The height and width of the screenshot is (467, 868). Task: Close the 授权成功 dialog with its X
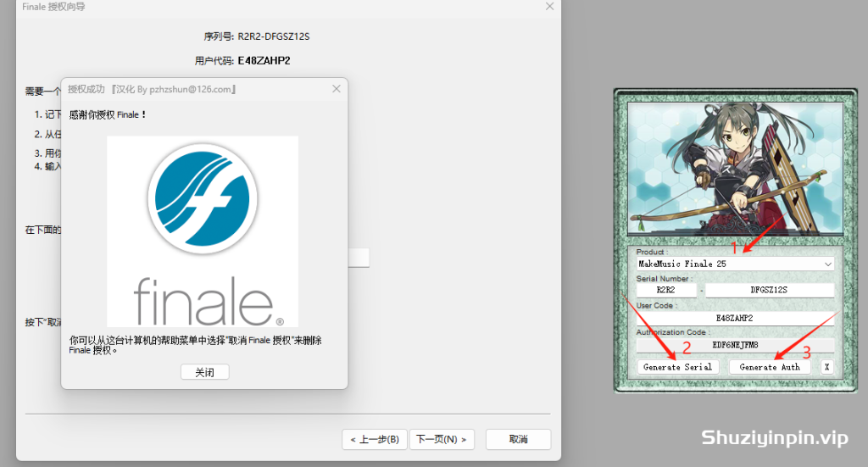click(336, 88)
